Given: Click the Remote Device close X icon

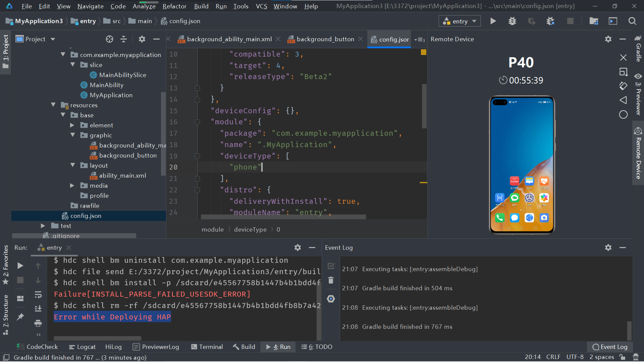Looking at the screenshot, I should [623, 58].
